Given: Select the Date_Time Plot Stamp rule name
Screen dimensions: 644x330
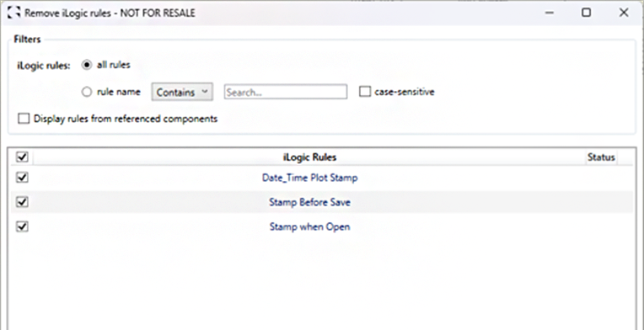Looking at the screenshot, I should coord(309,178).
